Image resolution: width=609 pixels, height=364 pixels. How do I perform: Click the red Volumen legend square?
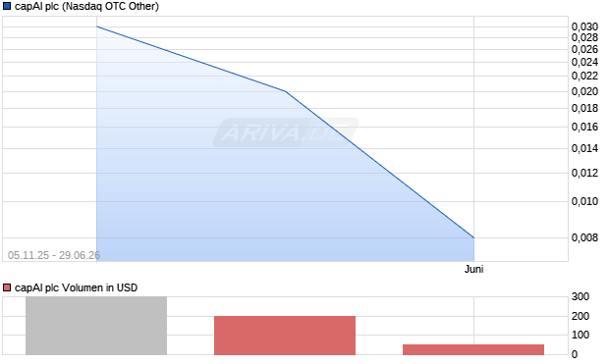pyautogui.click(x=7, y=287)
